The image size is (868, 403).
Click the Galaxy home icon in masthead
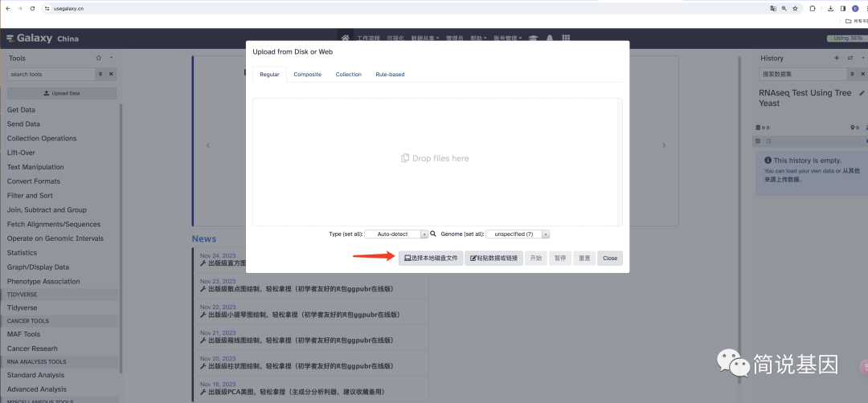click(x=346, y=39)
